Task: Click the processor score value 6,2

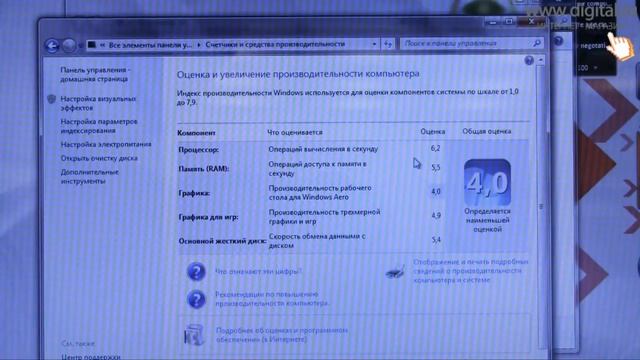Action: [x=436, y=148]
